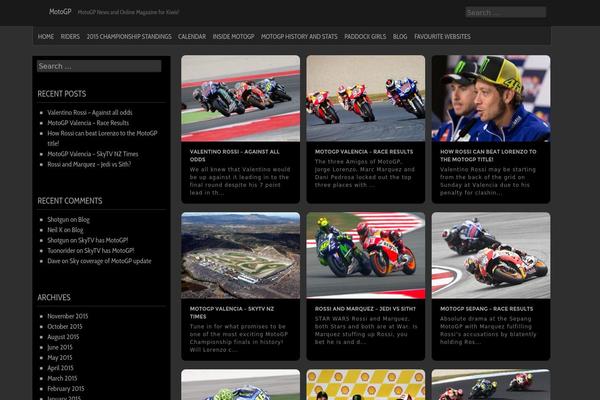Open the comment Shotgun on SkyTV has MotoGP
This screenshot has height=400, width=600.
click(x=88, y=240)
